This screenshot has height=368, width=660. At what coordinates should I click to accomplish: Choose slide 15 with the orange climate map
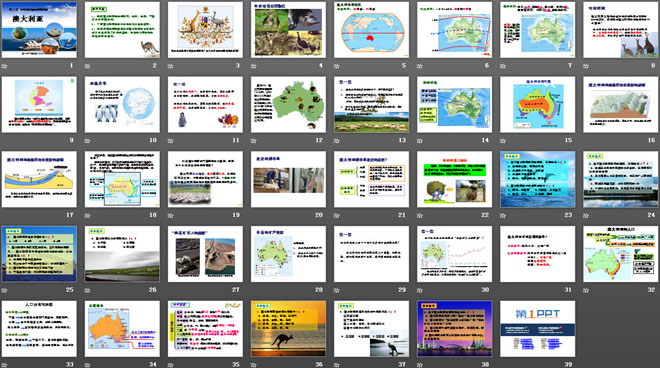click(x=538, y=104)
